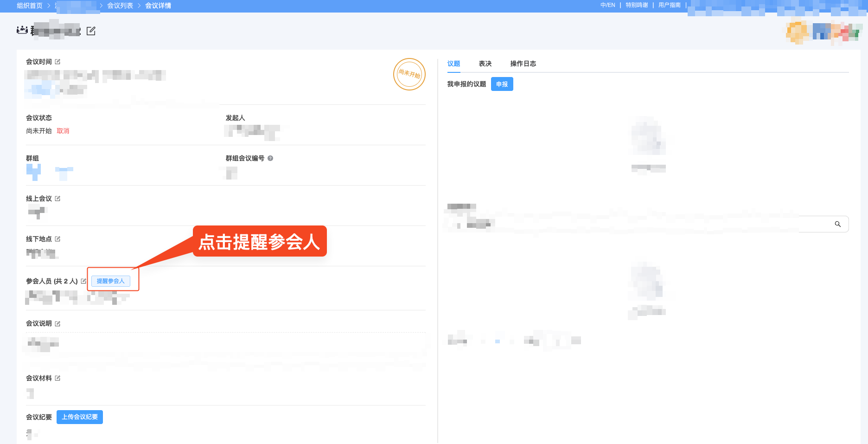
Task: Edit the 会议时间 meeting time
Action: coord(57,61)
